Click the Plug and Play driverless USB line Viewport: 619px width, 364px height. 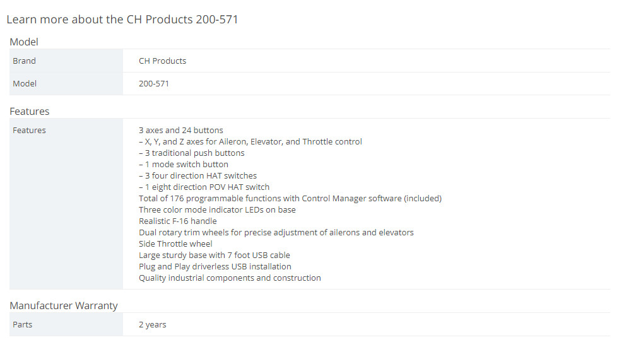pyautogui.click(x=215, y=267)
